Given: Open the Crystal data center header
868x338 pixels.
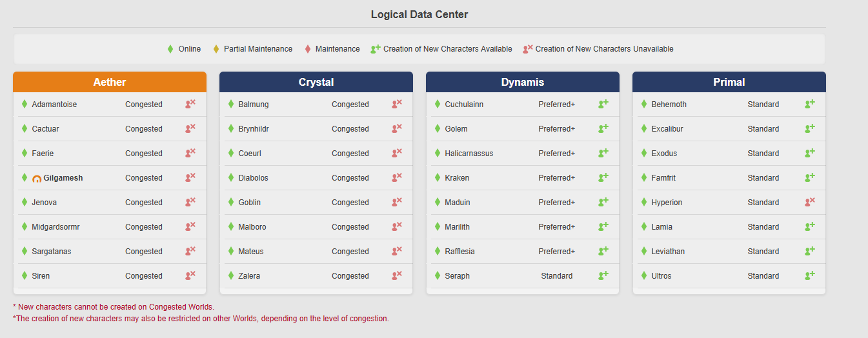Looking at the screenshot, I should pos(316,82).
